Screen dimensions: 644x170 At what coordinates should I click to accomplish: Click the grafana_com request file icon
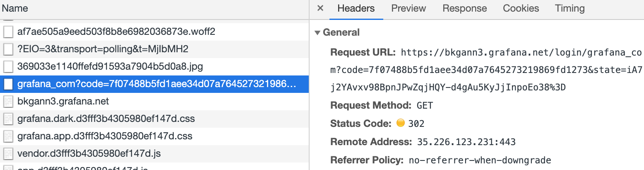[x=8, y=84]
